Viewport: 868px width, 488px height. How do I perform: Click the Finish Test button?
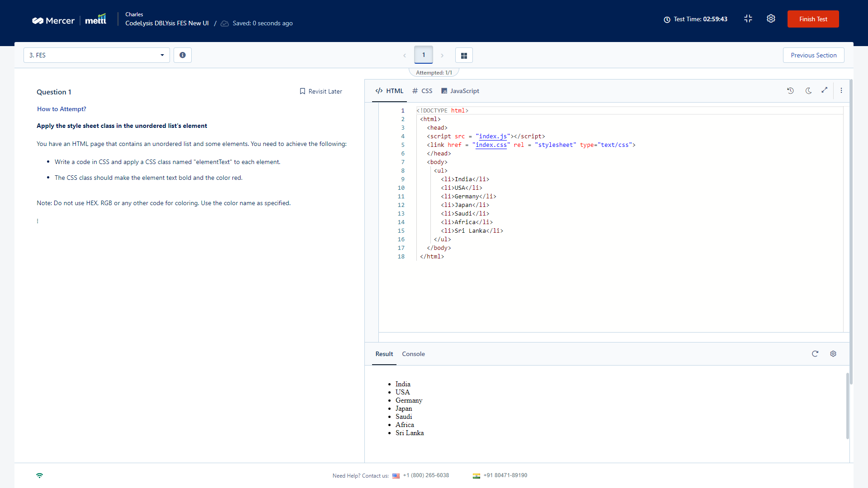pyautogui.click(x=813, y=19)
